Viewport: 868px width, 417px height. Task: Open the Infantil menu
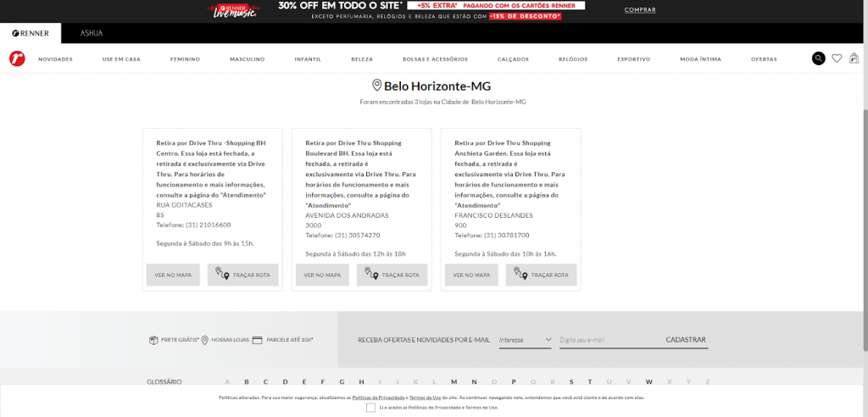click(308, 59)
